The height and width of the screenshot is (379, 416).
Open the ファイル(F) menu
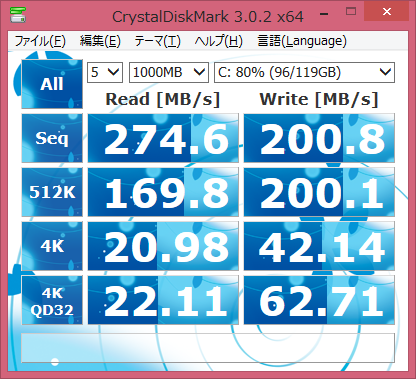click(x=40, y=41)
